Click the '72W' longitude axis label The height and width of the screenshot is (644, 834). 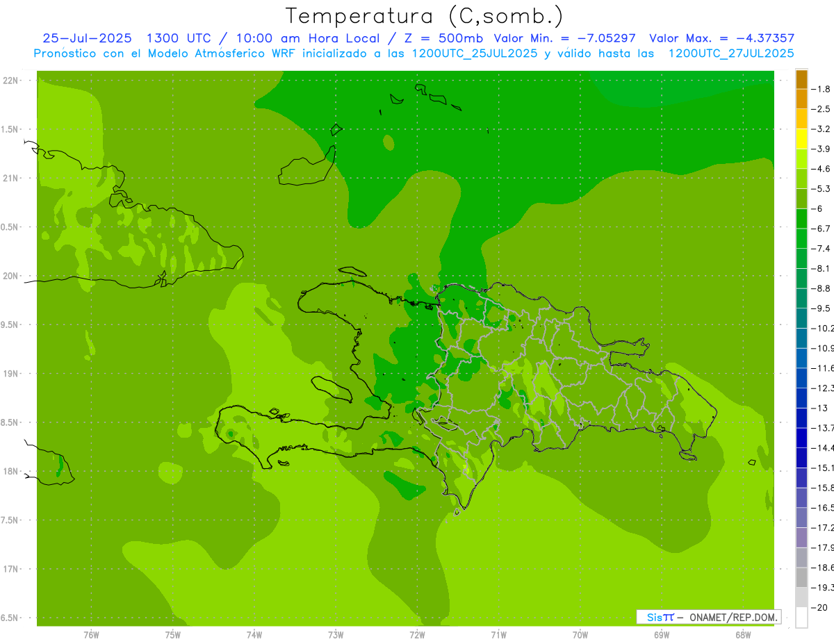(x=417, y=634)
